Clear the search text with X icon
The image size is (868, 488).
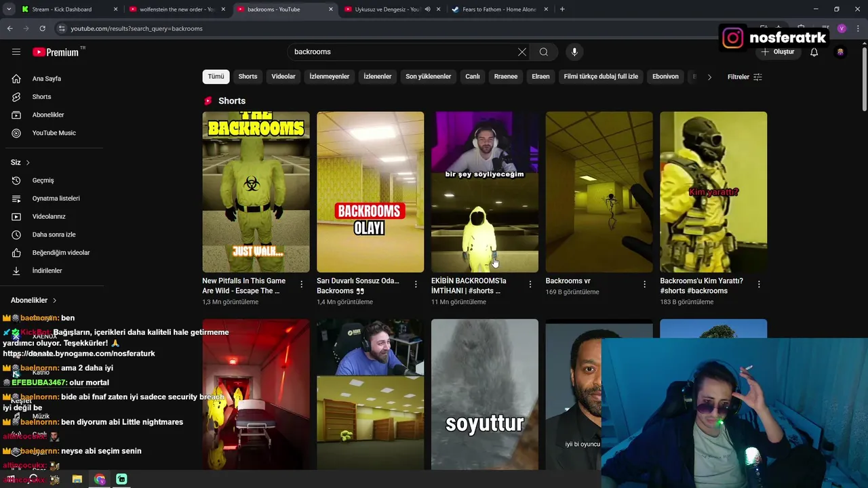tap(522, 52)
